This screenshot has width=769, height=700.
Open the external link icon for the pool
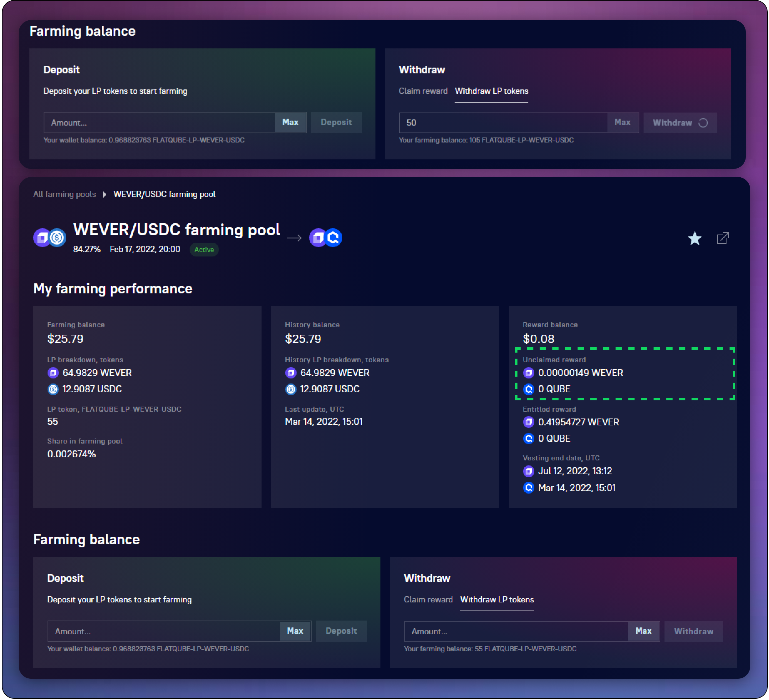coord(722,239)
